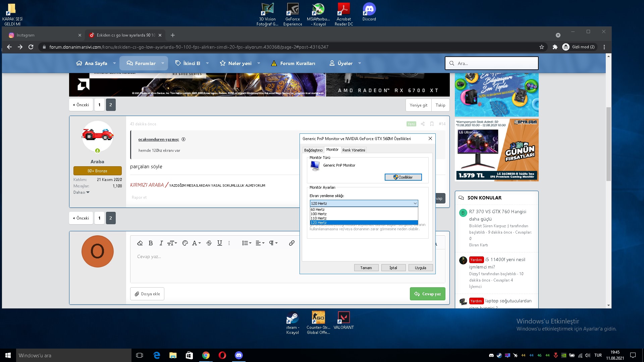This screenshot has height=362, width=644.
Task: Open the text color palette icon
Action: [x=185, y=243]
